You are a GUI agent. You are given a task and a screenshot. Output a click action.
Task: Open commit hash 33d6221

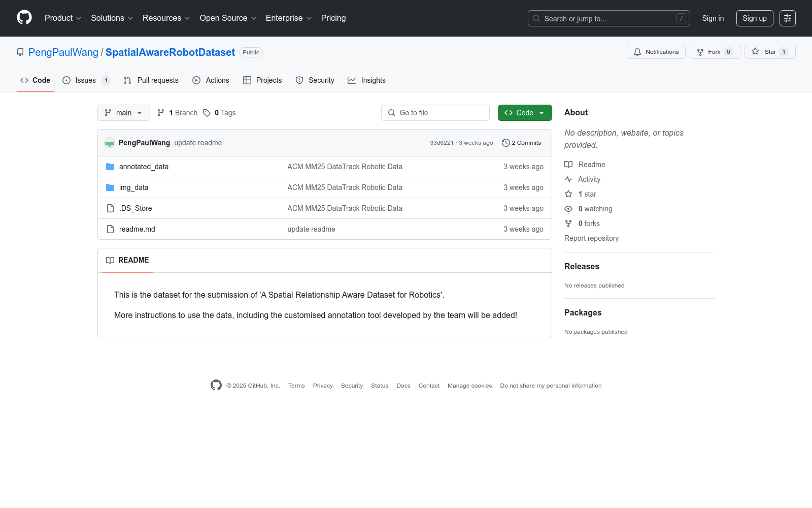(x=442, y=143)
